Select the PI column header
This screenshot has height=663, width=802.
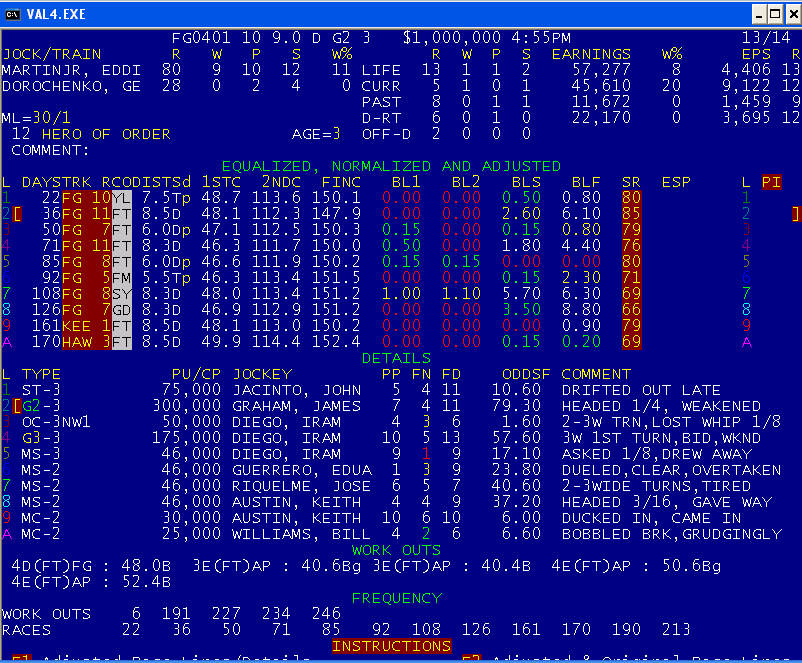click(771, 182)
